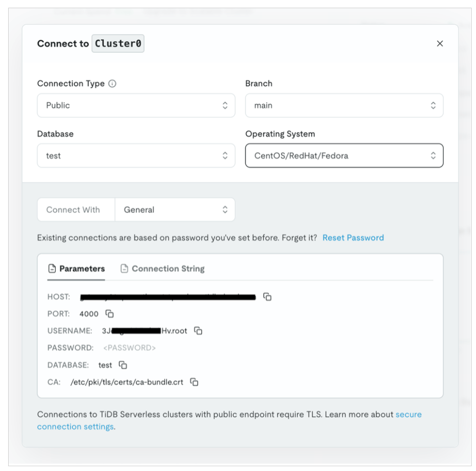The image size is (476, 471).
Task: Click the Connect With label
Action: pyautogui.click(x=73, y=210)
